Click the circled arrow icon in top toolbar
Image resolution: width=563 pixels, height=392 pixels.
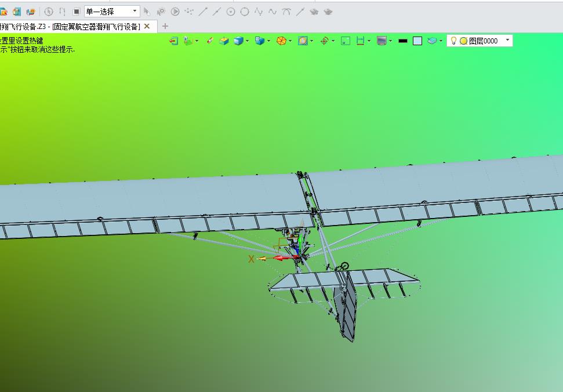point(49,12)
